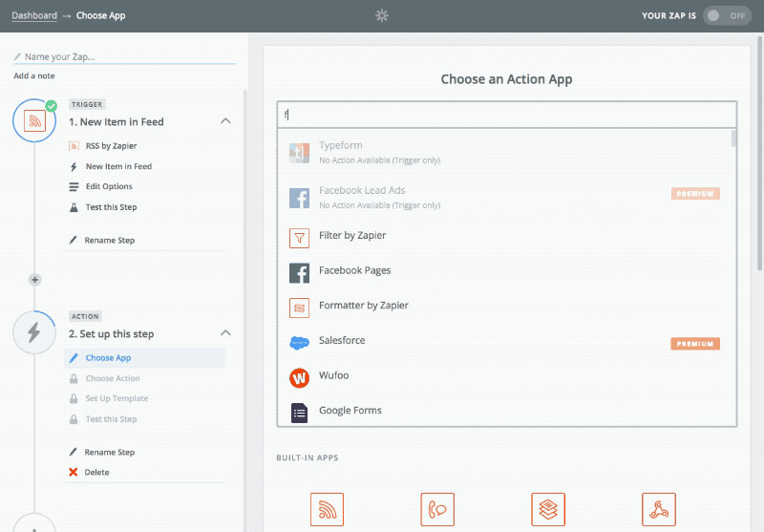This screenshot has width=764, height=532.
Task: Open RSS by Zapier trigger option
Action: coord(111,146)
